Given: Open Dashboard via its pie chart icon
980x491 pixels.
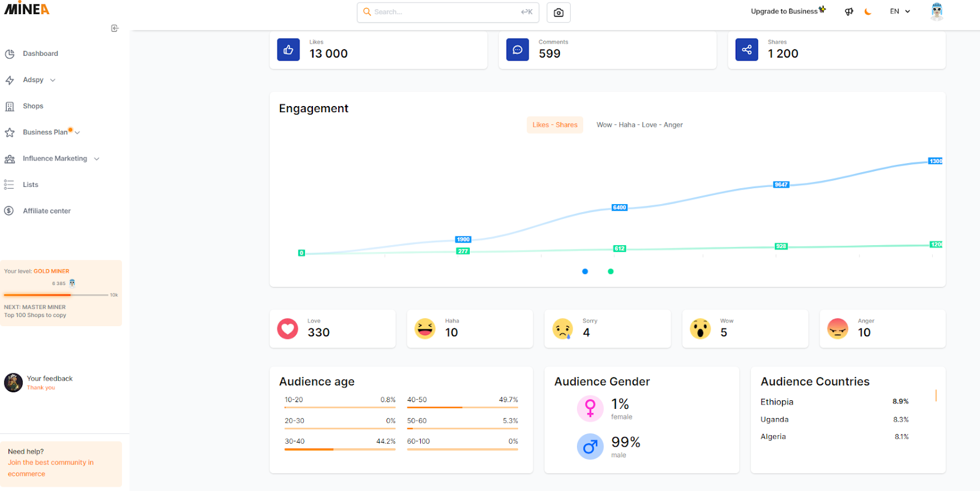Looking at the screenshot, I should pyautogui.click(x=10, y=54).
